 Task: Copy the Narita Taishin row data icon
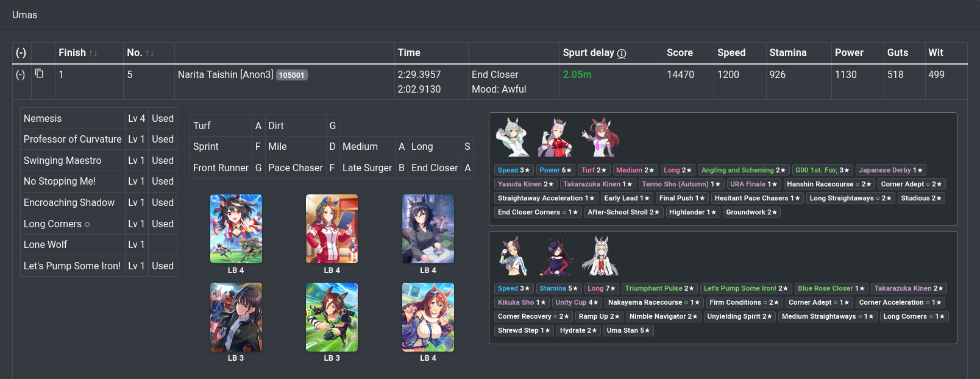39,74
